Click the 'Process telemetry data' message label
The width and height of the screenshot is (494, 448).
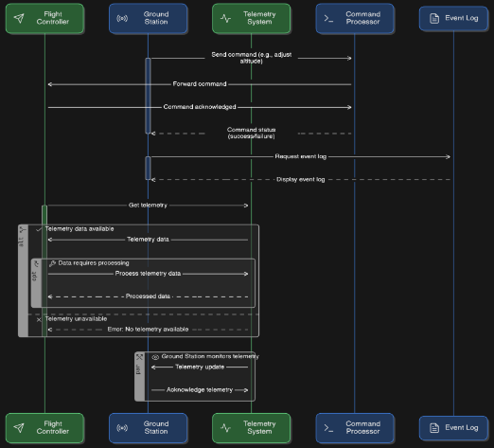(x=148, y=274)
